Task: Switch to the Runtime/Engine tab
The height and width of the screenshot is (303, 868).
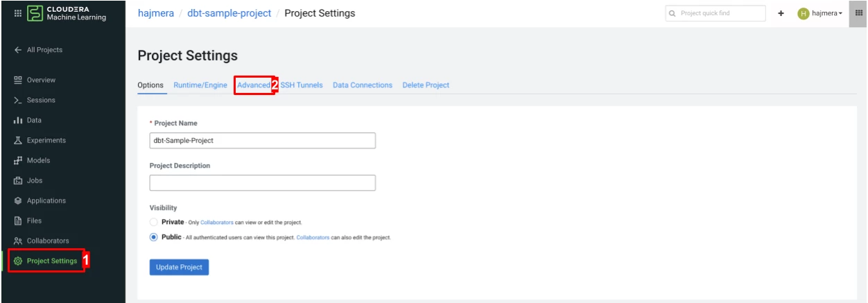Action: (200, 85)
